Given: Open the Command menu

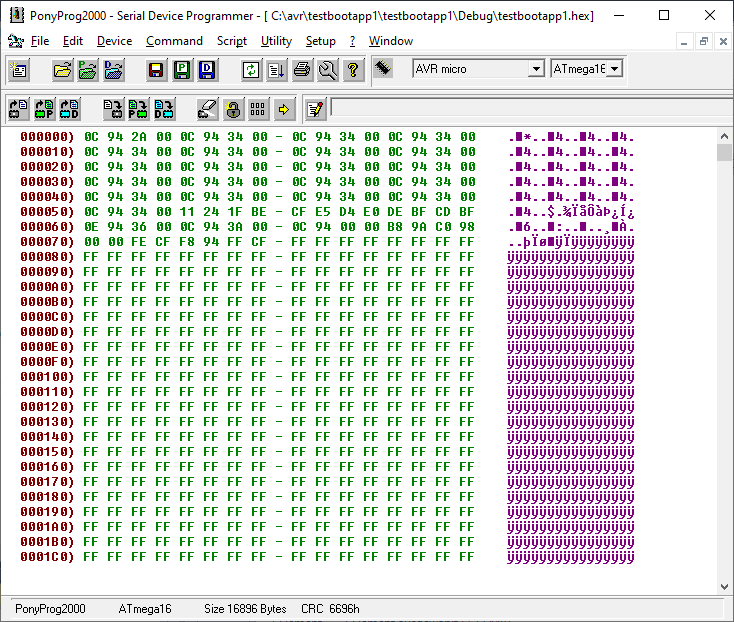Looking at the screenshot, I should point(174,41).
